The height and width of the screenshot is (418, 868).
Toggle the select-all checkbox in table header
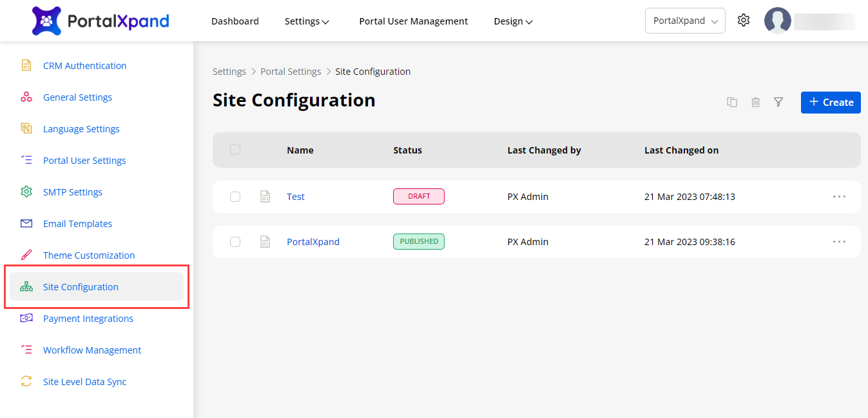[x=235, y=150]
